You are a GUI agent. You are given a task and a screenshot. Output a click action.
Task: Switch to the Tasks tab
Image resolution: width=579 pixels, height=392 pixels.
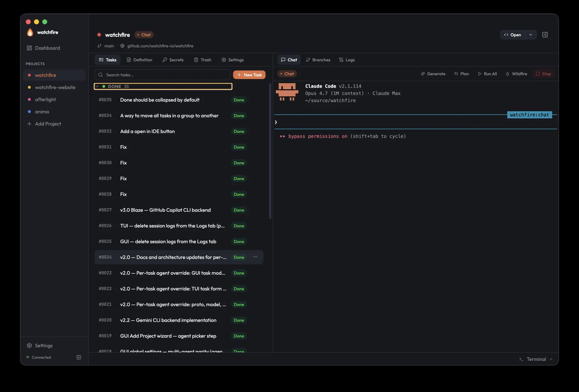point(107,60)
